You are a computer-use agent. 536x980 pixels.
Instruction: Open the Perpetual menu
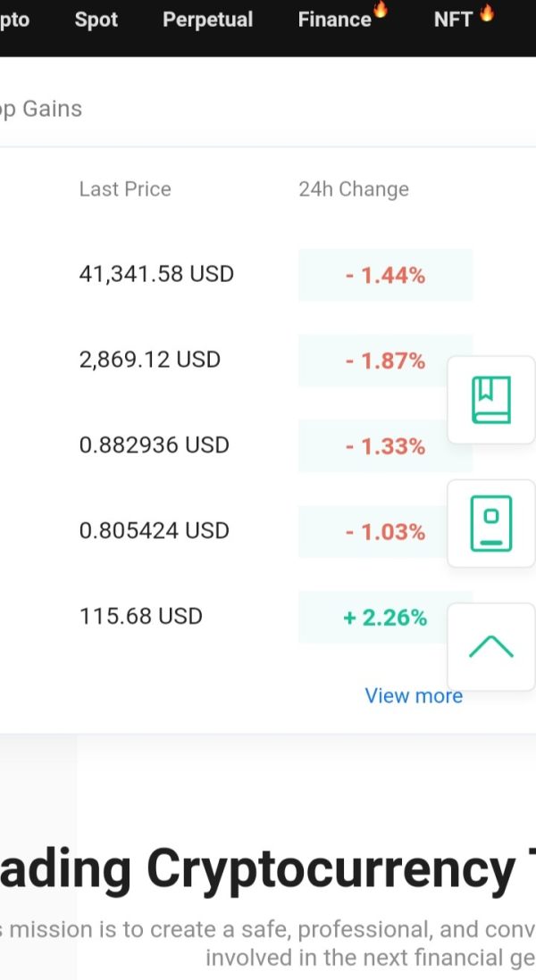click(207, 20)
